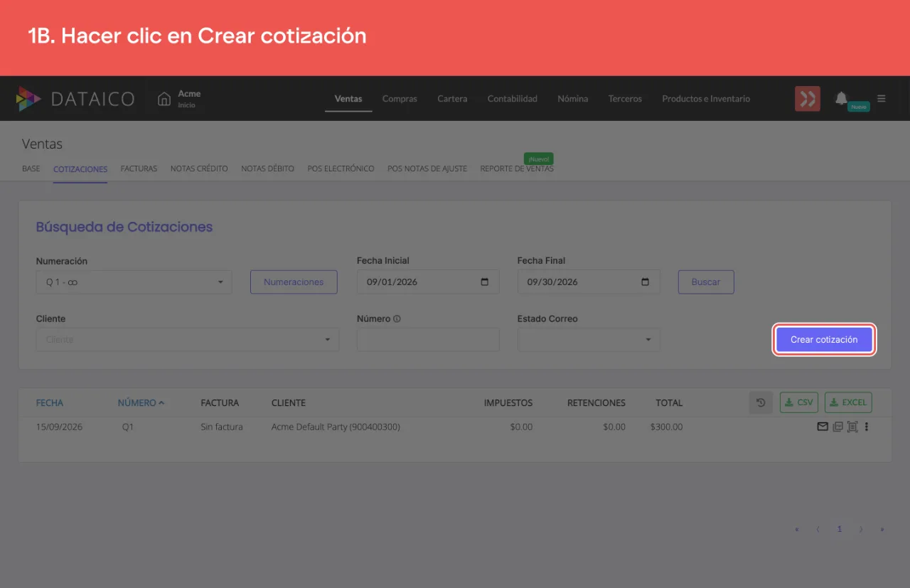Viewport: 910px width, 588px height.
Task: Open the REPORTE DE VENTAS tab
Action: click(x=517, y=169)
